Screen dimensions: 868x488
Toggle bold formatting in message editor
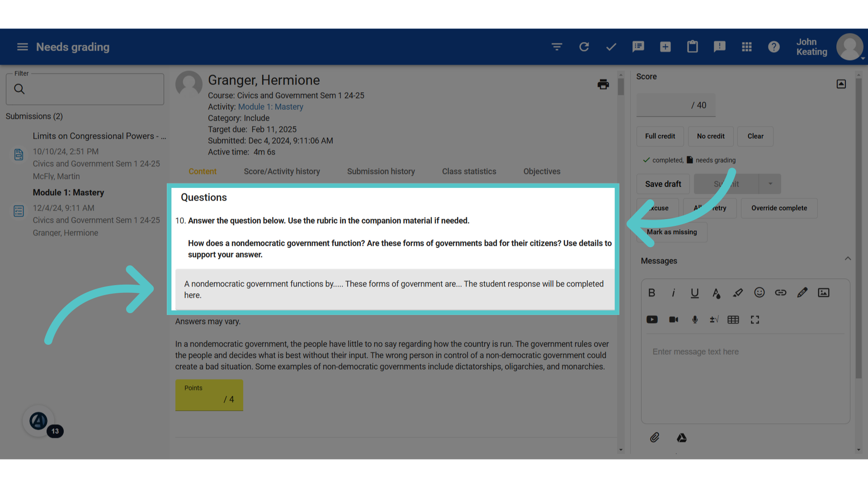(651, 293)
